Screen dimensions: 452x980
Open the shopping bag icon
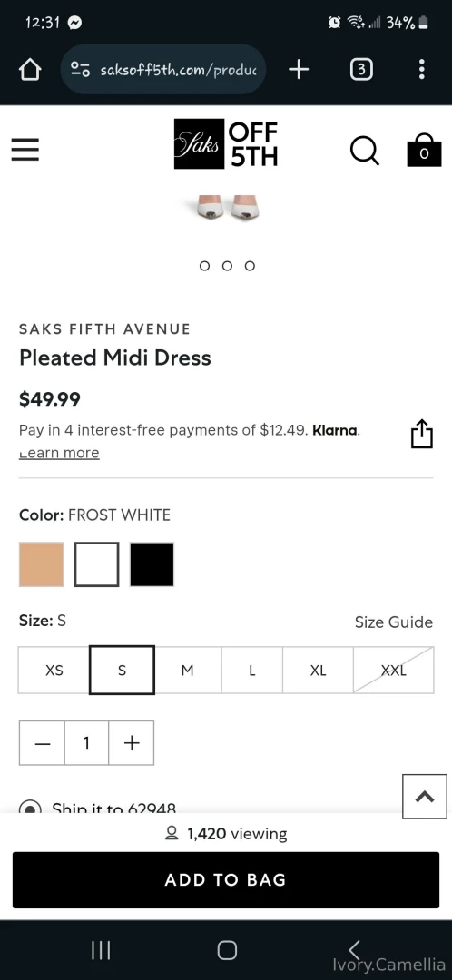tap(424, 150)
